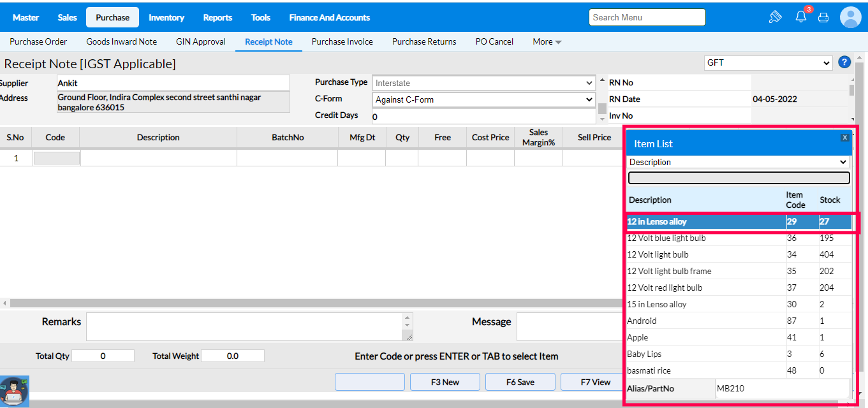Click the Message text area
The height and width of the screenshot is (408, 868).
click(570, 326)
